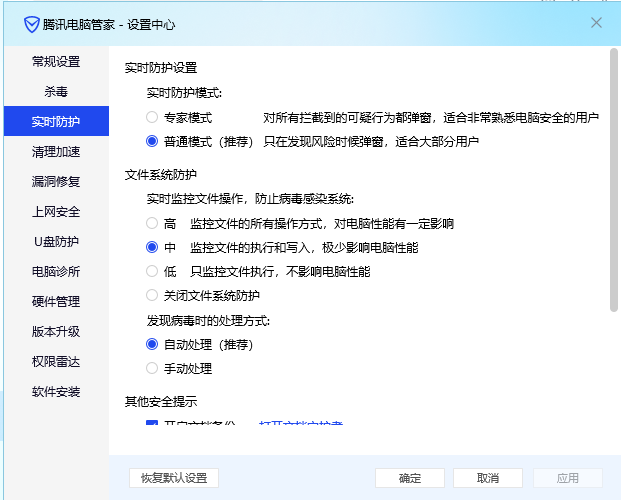621x500 pixels.
Task: Click the 文件系统防护 heading
Action: tap(161, 175)
